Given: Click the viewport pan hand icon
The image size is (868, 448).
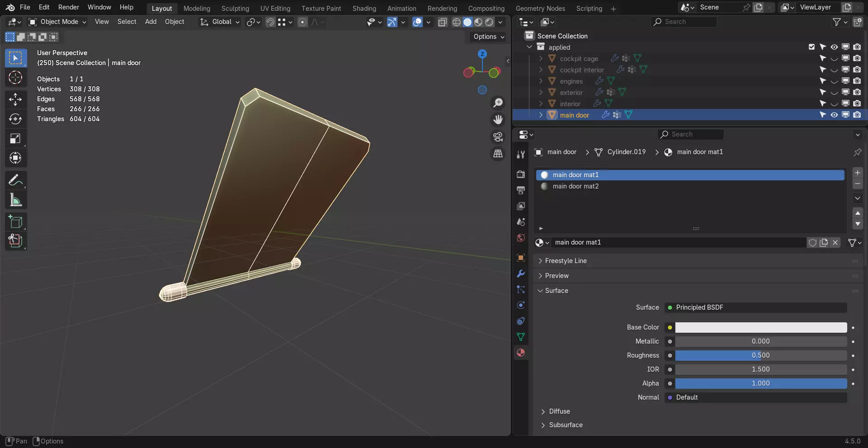Looking at the screenshot, I should 498,119.
